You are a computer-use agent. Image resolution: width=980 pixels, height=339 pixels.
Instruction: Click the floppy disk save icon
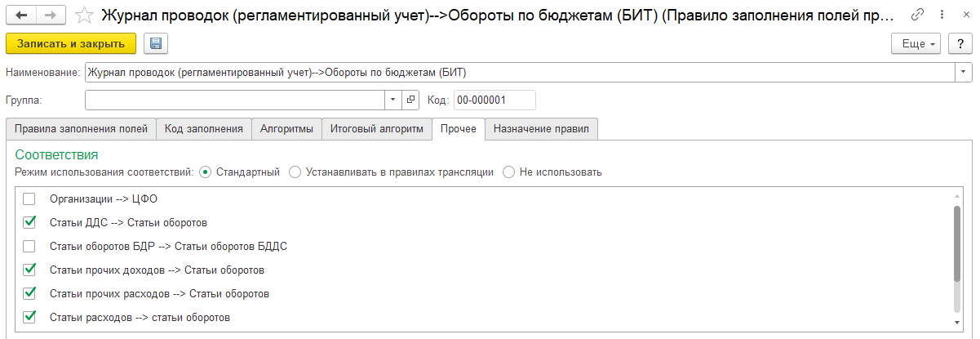coord(156,44)
